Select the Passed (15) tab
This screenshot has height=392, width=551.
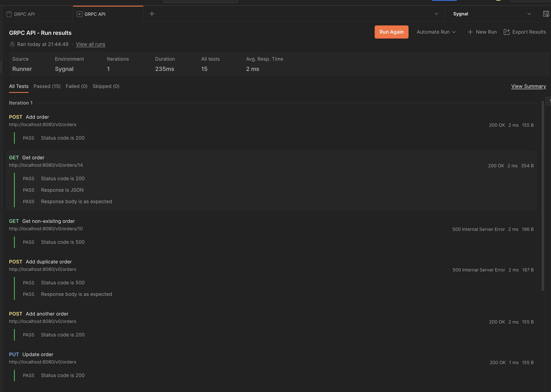47,86
